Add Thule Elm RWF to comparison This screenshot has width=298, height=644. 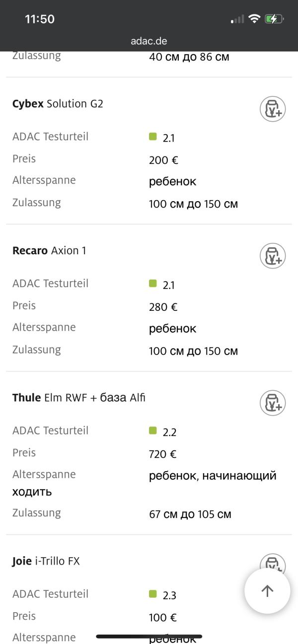tap(273, 403)
